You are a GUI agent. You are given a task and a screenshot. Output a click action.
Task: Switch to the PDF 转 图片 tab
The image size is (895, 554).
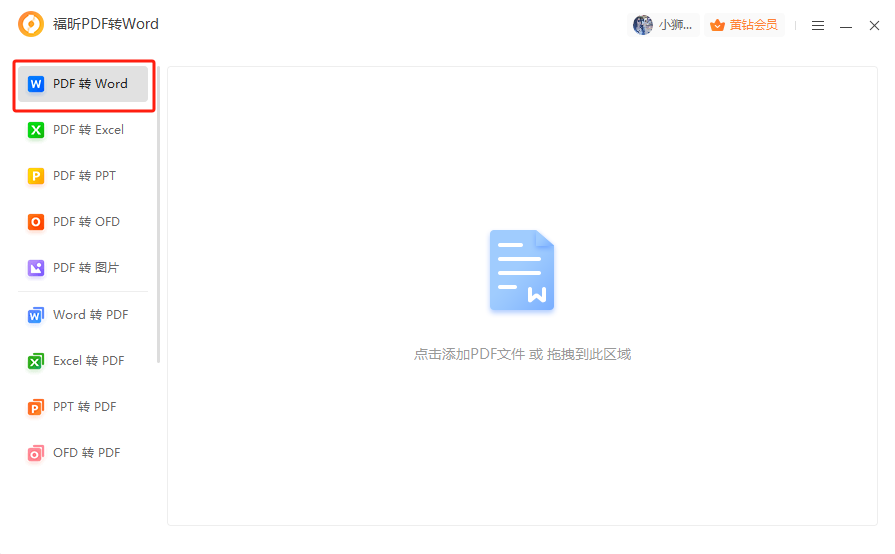pyautogui.click(x=86, y=268)
